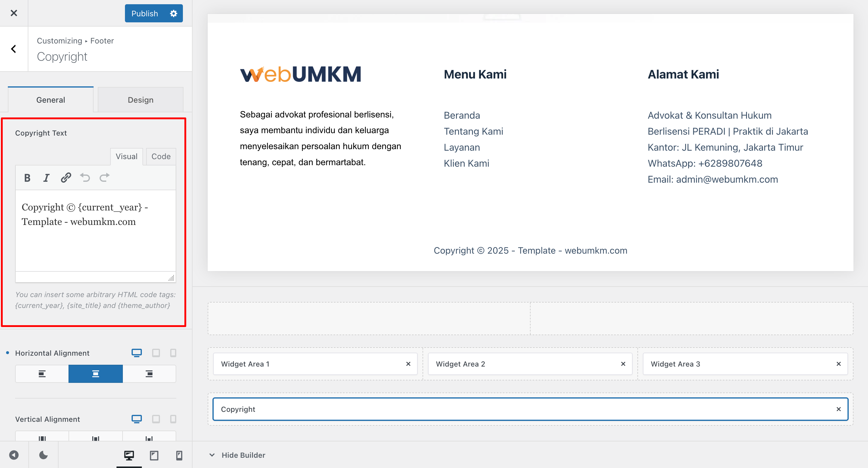Switch editor to Code tab
The height and width of the screenshot is (468, 868).
[x=161, y=156]
